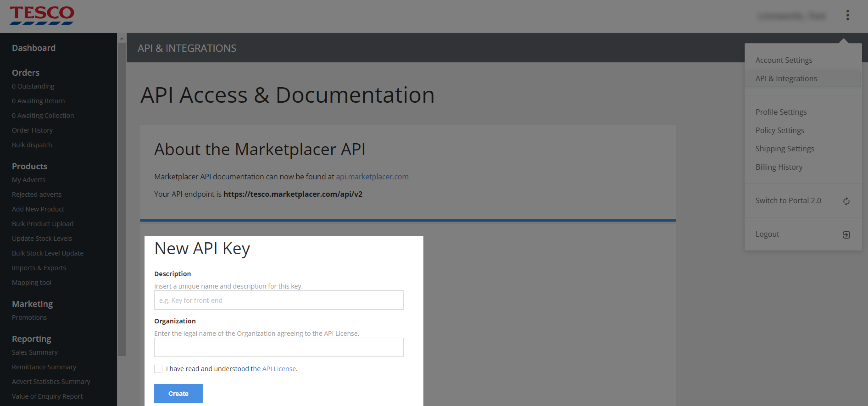Open Bulk Product Upload

[43, 224]
